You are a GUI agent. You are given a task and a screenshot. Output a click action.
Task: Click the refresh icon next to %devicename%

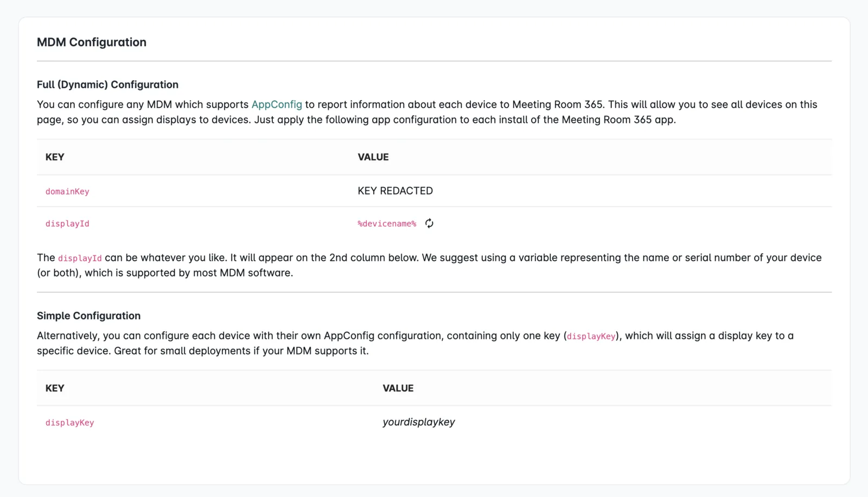[x=429, y=223]
